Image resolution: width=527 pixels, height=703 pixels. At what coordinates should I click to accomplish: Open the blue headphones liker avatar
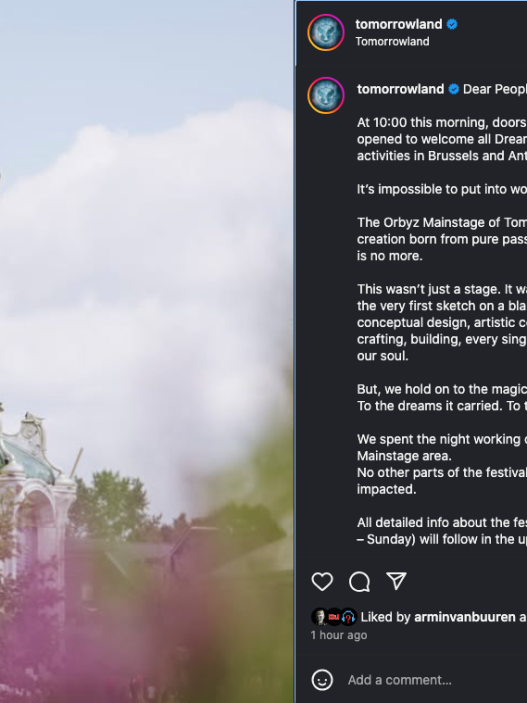[x=348, y=617]
